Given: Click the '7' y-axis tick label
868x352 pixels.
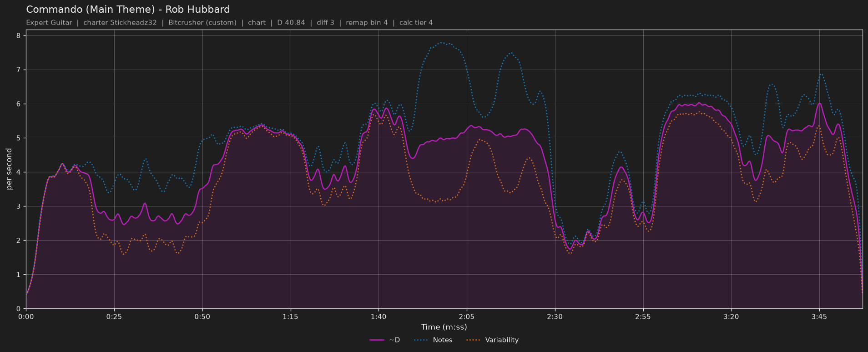Looking at the screenshot, I should 19,70.
